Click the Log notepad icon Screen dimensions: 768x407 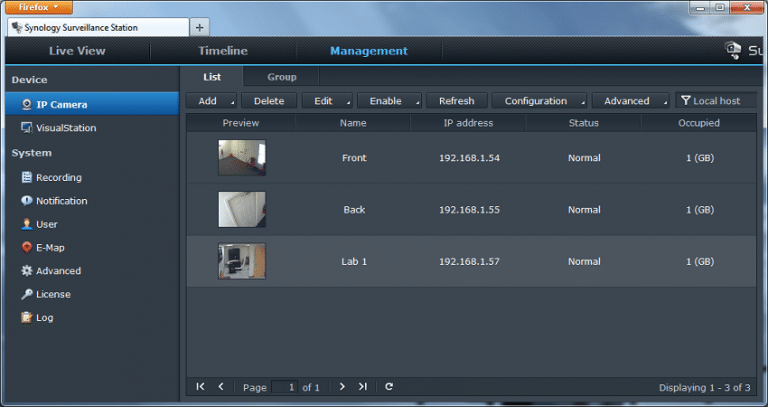[x=26, y=317]
